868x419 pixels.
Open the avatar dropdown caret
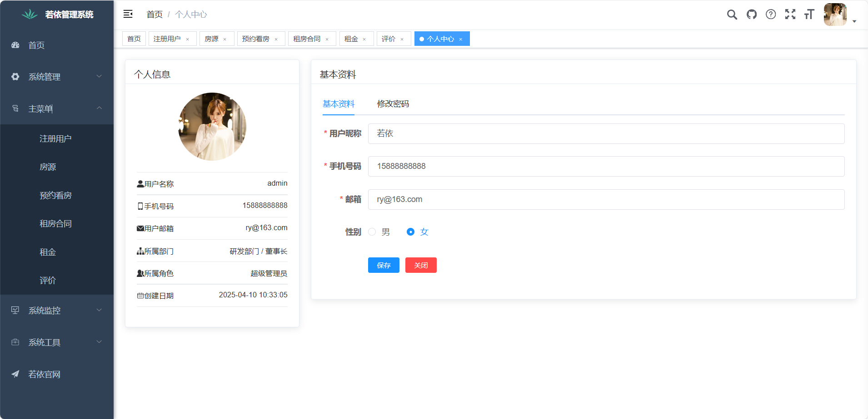point(854,21)
